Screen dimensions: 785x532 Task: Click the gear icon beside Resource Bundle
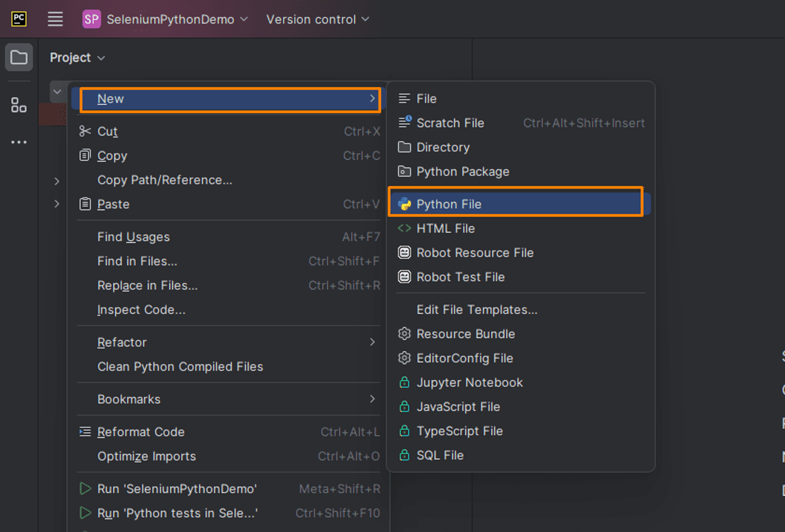[x=404, y=334]
